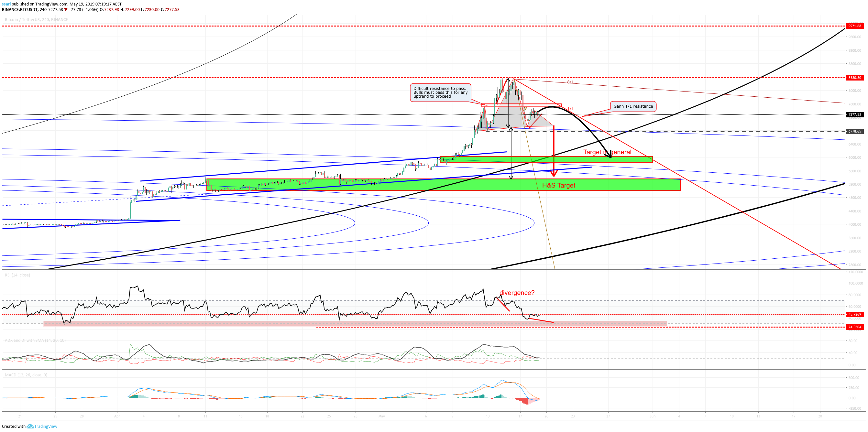
Task: Click the 5200.00 price axis label
Action: (x=855, y=185)
